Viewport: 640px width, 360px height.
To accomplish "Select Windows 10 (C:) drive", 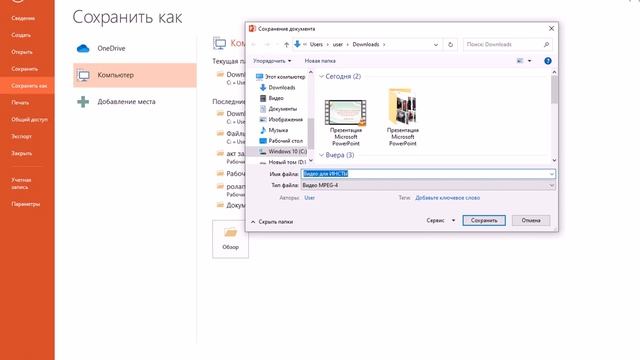I will [x=283, y=151].
